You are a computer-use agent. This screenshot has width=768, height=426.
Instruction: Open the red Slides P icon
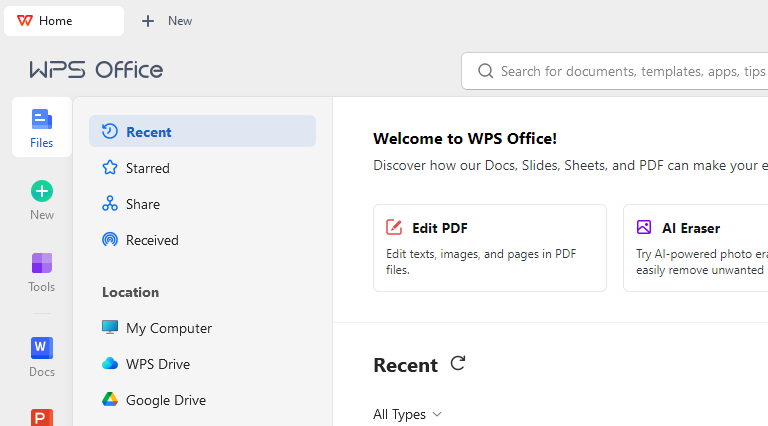[x=42, y=417]
